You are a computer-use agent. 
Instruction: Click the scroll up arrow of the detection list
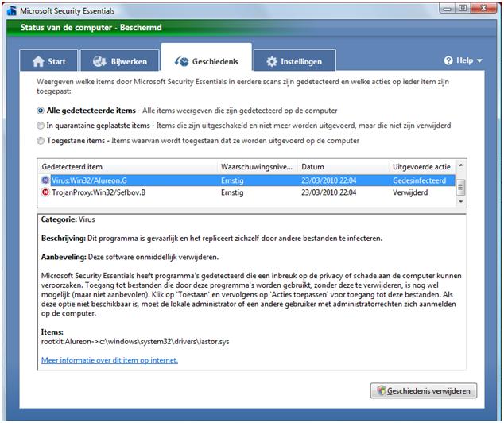pos(460,165)
